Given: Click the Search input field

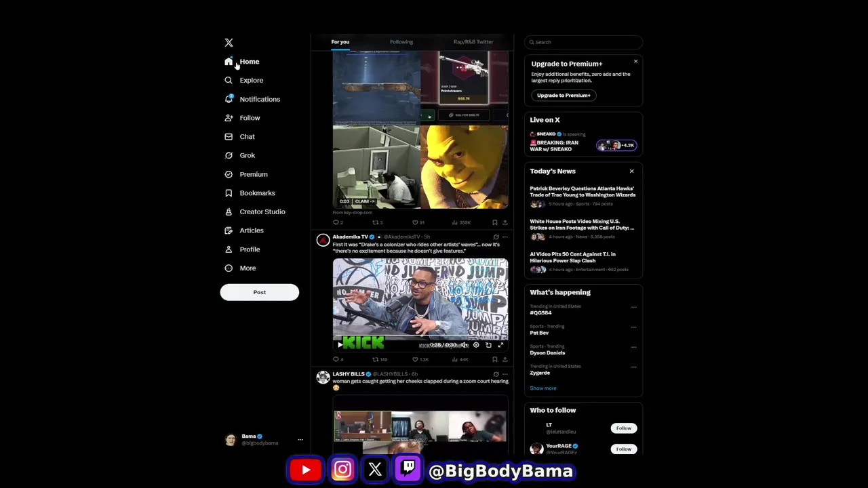Looking at the screenshot, I should click(583, 42).
